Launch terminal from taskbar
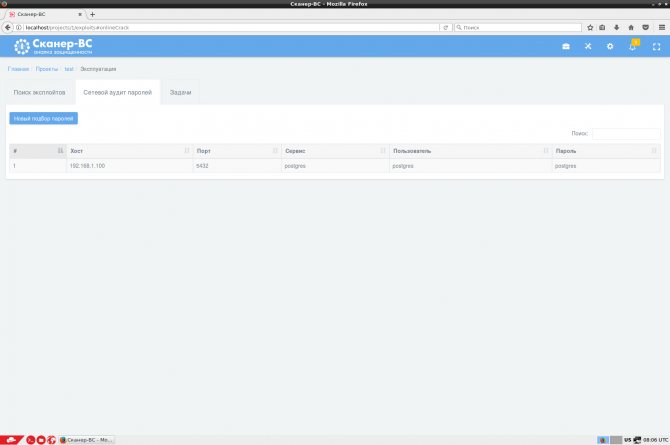Viewport: 670px width, 445px height. 30,440
